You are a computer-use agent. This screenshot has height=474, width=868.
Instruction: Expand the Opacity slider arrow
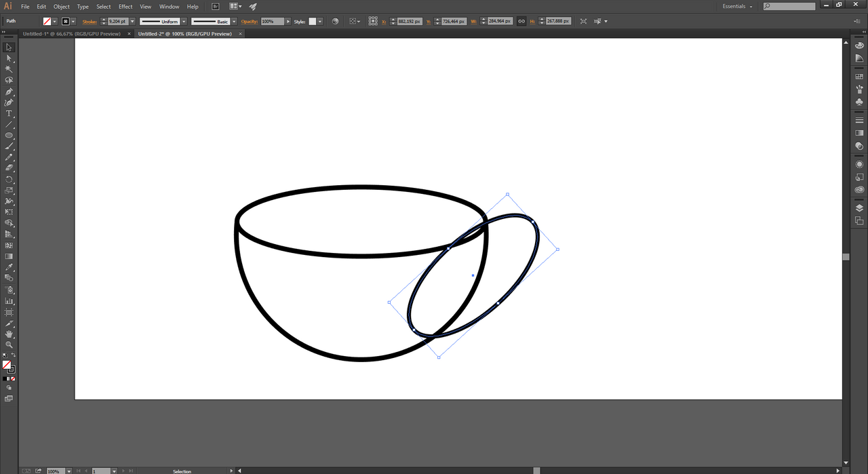(x=288, y=21)
